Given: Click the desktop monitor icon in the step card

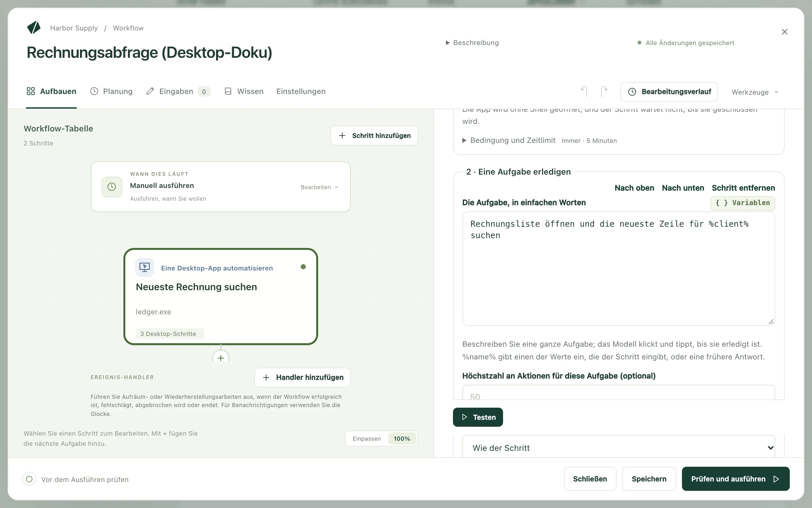Looking at the screenshot, I should [145, 267].
